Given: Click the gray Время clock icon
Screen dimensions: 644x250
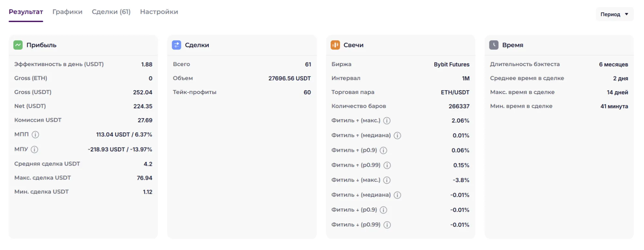Looking at the screenshot, I should click(494, 45).
